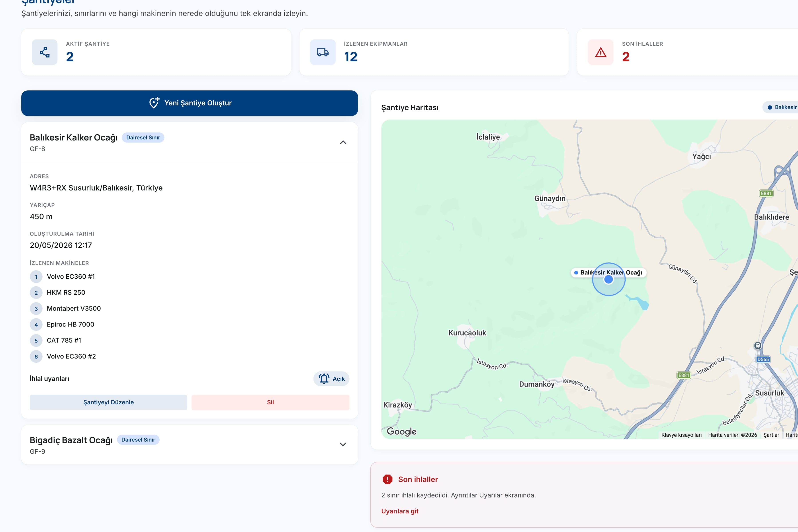Click the İzlenen Ekipmanlar count 12
798x532 pixels.
click(x=350, y=57)
